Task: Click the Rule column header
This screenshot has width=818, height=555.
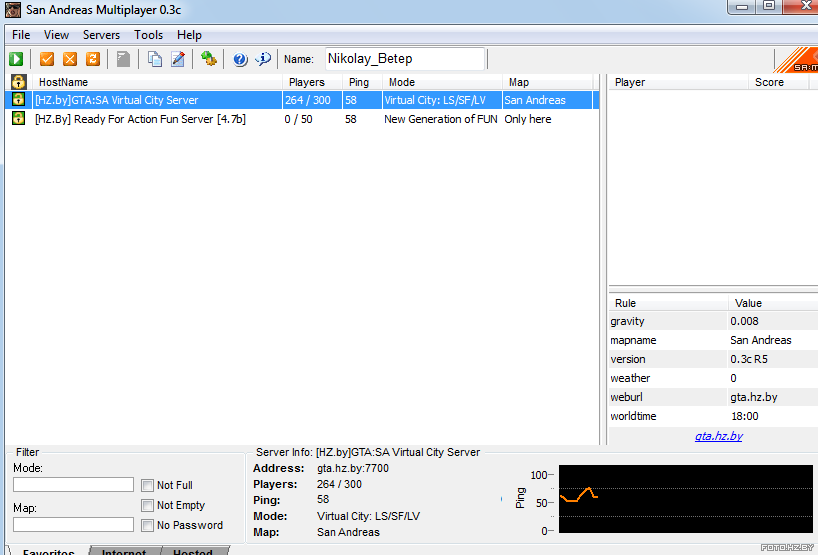Action: point(668,303)
